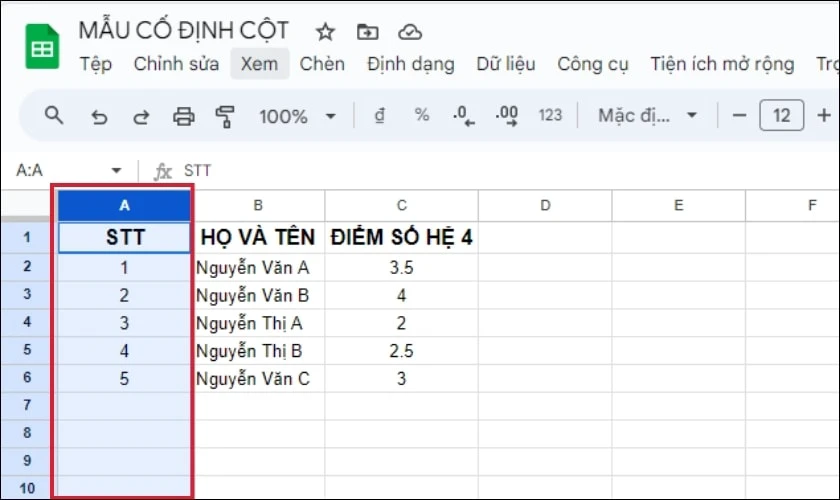Click the HỌ VÀ TÊN cell

(x=258, y=237)
